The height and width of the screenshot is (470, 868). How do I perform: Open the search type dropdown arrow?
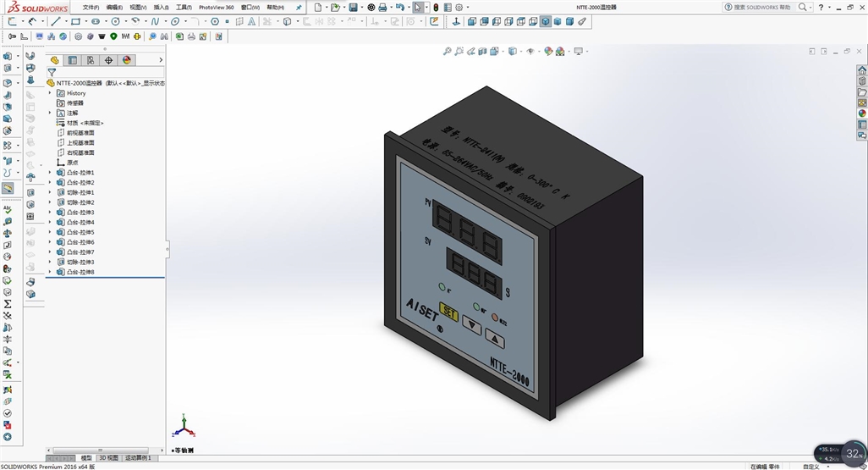pyautogui.click(x=810, y=8)
